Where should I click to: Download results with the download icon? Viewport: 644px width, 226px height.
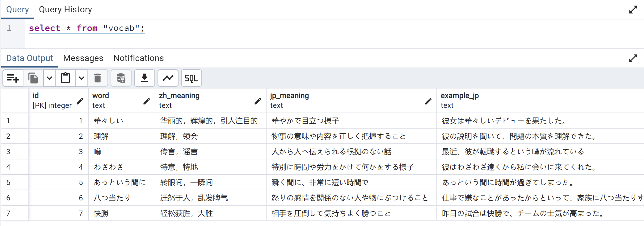(145, 78)
